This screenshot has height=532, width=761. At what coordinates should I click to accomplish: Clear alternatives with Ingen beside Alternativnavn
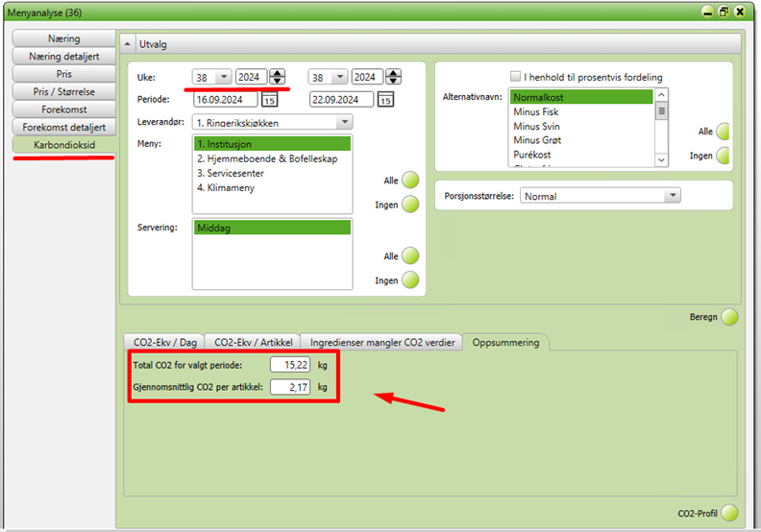724,156
